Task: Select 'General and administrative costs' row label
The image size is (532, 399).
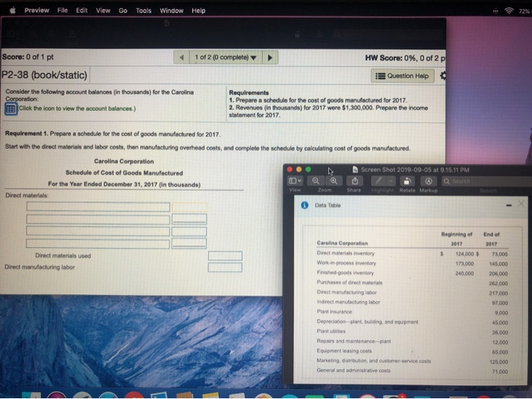Action: point(353,371)
